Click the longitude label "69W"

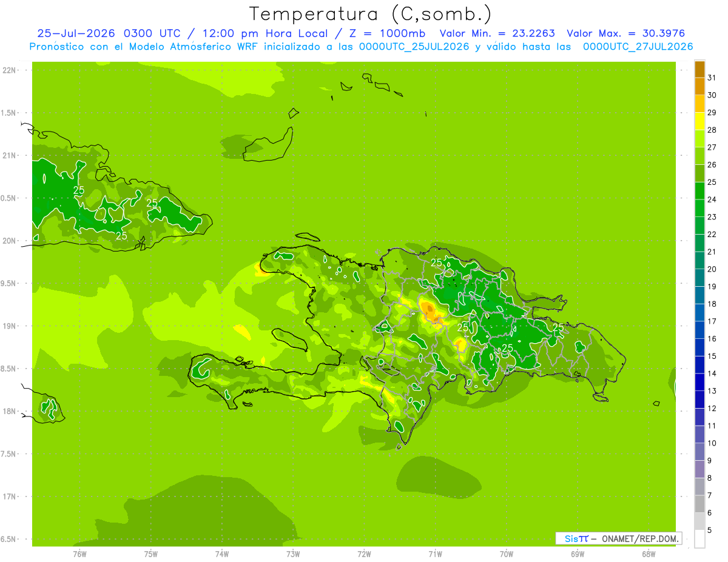pos(578,554)
